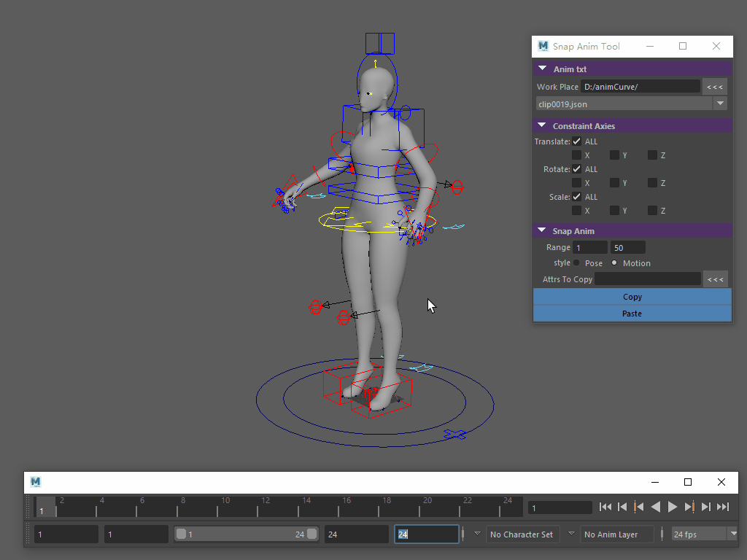
Task: Collapse the Snap Anim section
Action: click(542, 231)
